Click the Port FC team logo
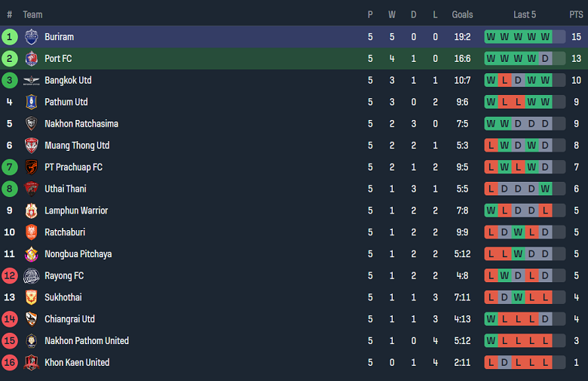The image size is (588, 381). (31, 59)
